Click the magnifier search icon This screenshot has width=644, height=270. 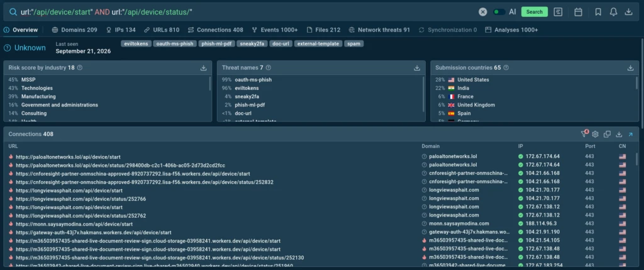[x=13, y=12]
